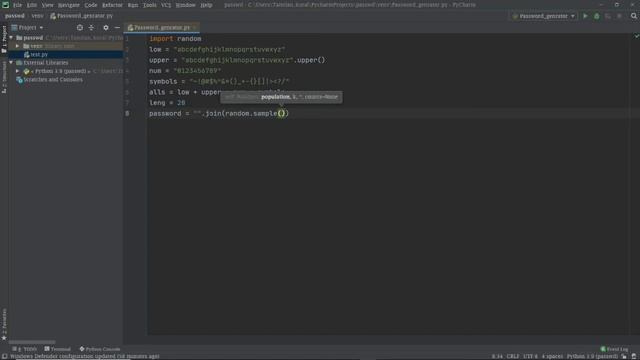The image size is (640, 360).
Task: Click the Project panel horizontal scrollbar
Action: pos(32,342)
